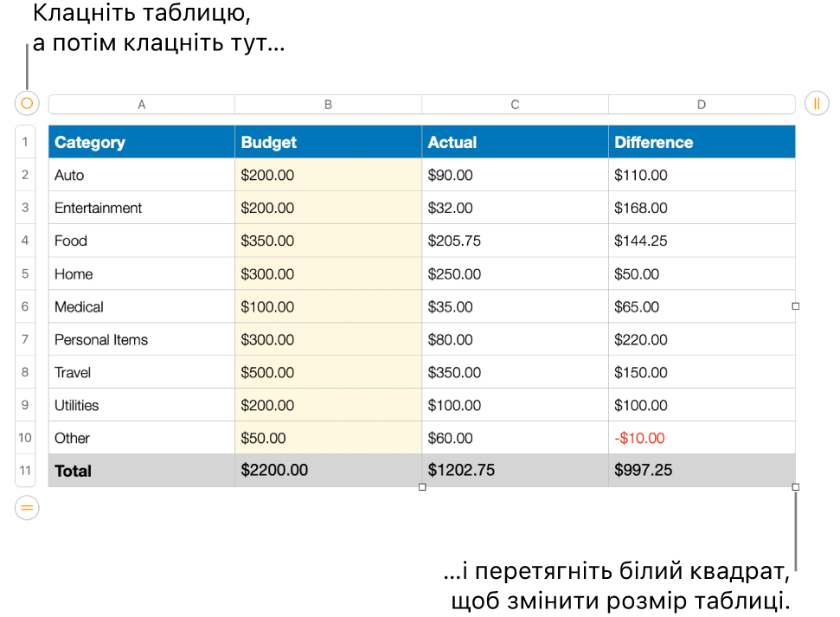Image resolution: width=840 pixels, height=617 pixels.
Task: Select column B header
Action: click(x=329, y=105)
